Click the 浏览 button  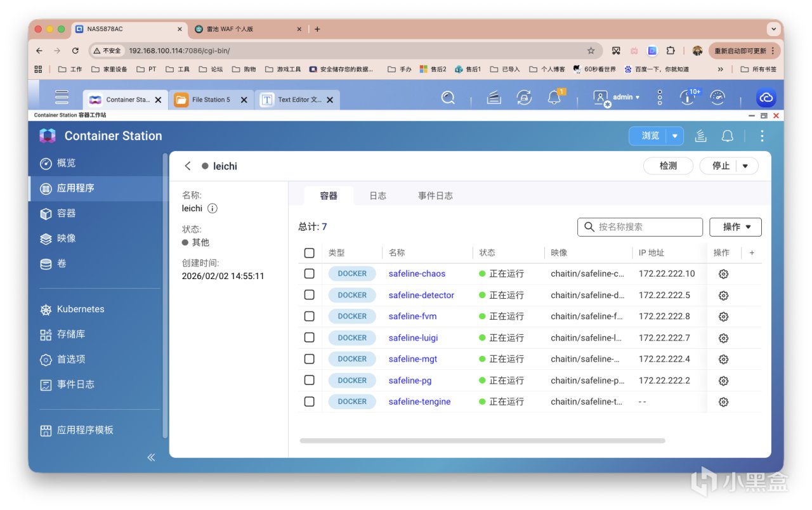[x=649, y=136]
